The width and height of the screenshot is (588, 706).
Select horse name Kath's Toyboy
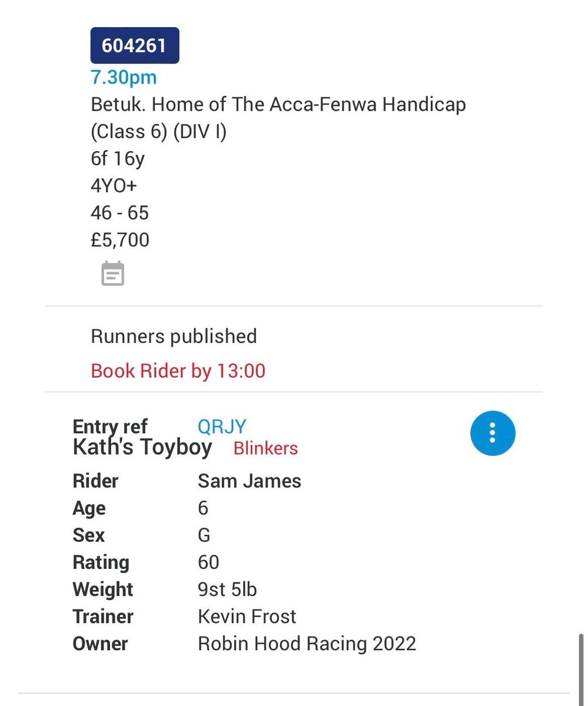point(142,448)
